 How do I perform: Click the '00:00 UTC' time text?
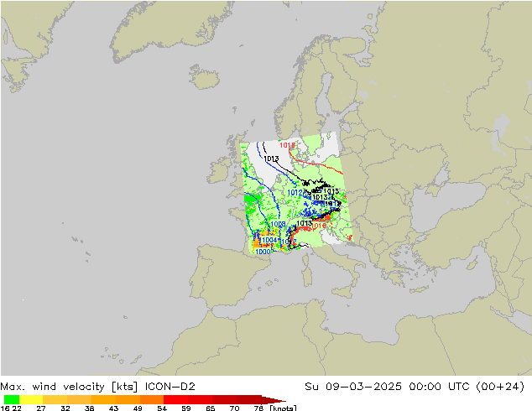[439, 387]
